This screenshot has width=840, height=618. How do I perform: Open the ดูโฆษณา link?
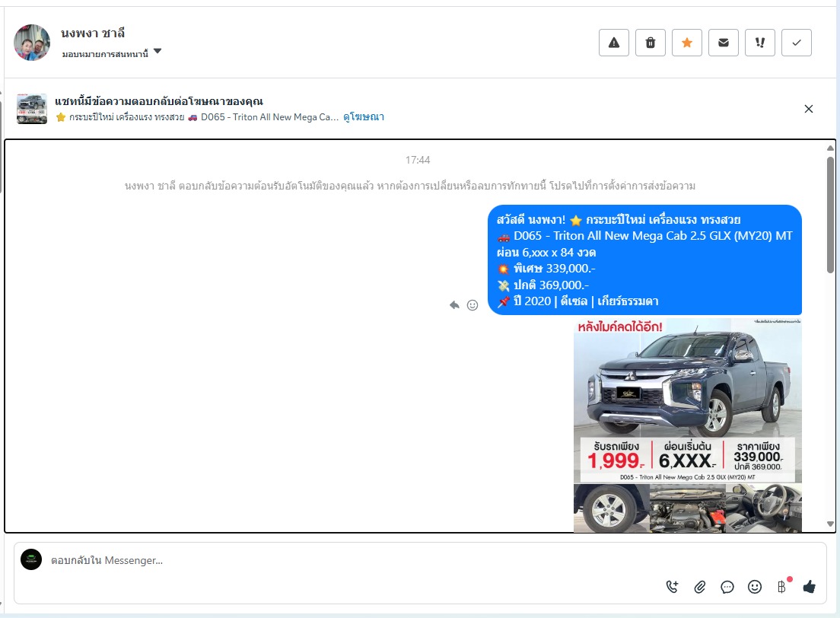364,117
